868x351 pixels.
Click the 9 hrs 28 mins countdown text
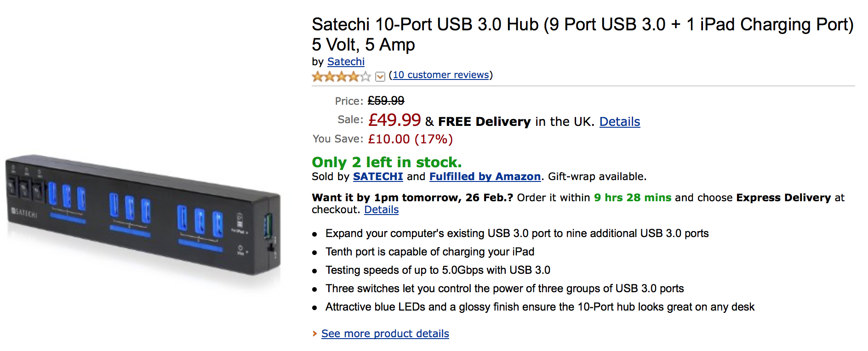(632, 198)
